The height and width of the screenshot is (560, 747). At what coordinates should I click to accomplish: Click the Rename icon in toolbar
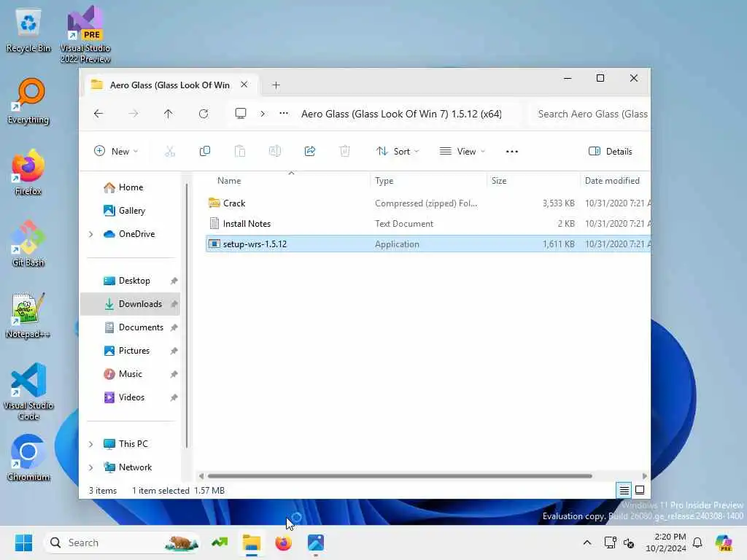275,152
